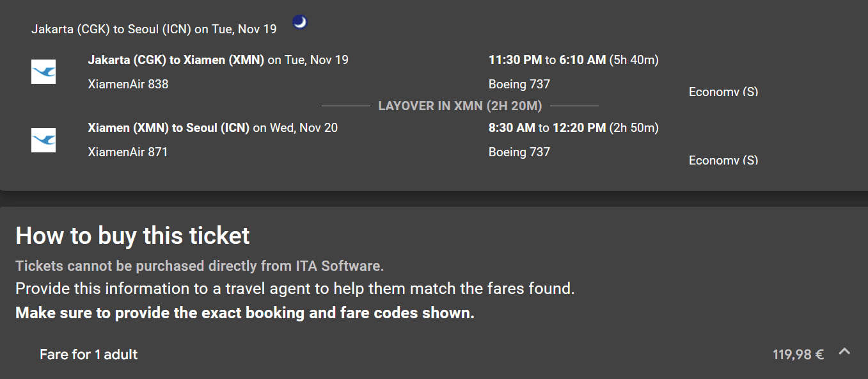Click XiamenAir logo for the Jakarta–Xiamen flight

point(43,72)
